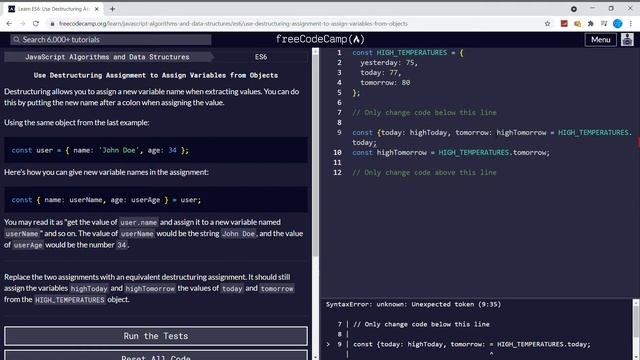The height and width of the screenshot is (360, 640).
Task: Click the freecodecamp.org address bar URL
Action: pos(233,24)
